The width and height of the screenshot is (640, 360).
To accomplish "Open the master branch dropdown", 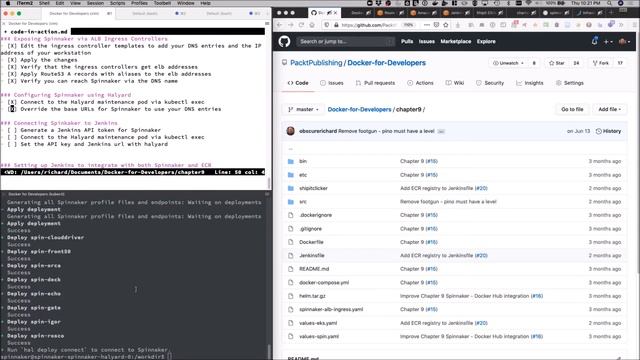I will (x=303, y=109).
